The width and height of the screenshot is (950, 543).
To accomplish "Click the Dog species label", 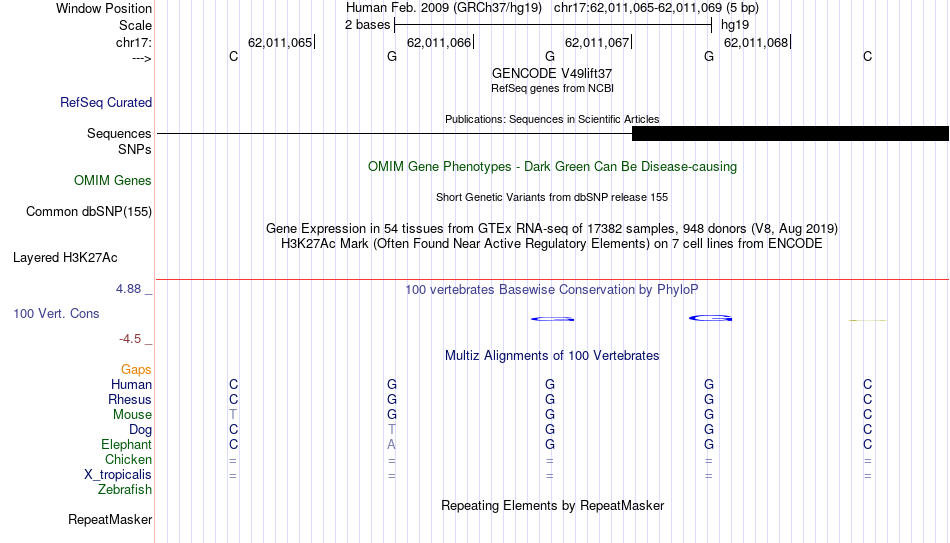I will 141,430.
